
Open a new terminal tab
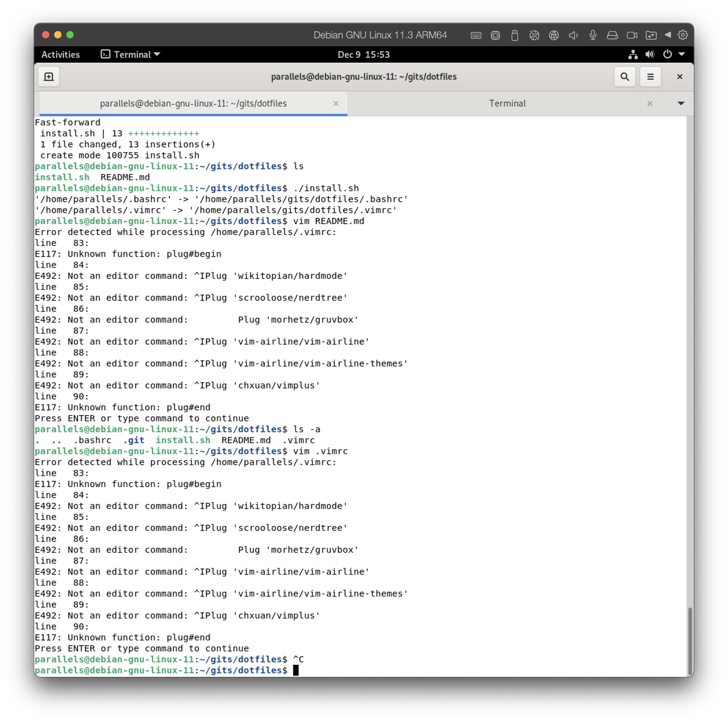click(49, 76)
